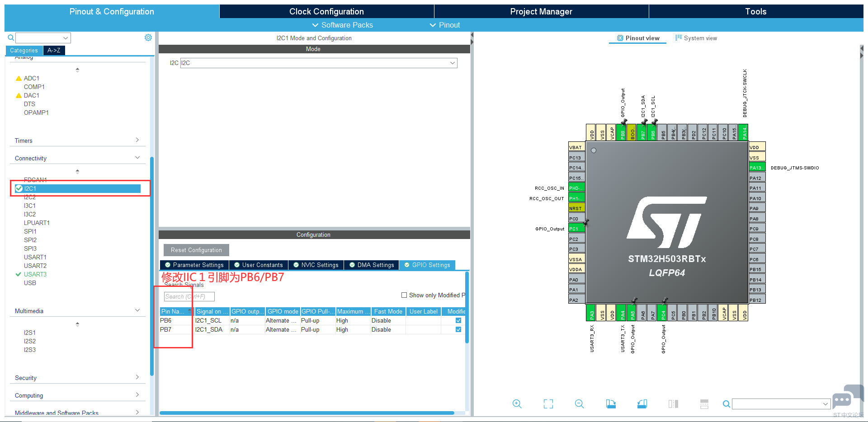Viewport: 868px width, 422px height.
Task: Rotate the chip counterclockwise
Action: tap(642, 404)
